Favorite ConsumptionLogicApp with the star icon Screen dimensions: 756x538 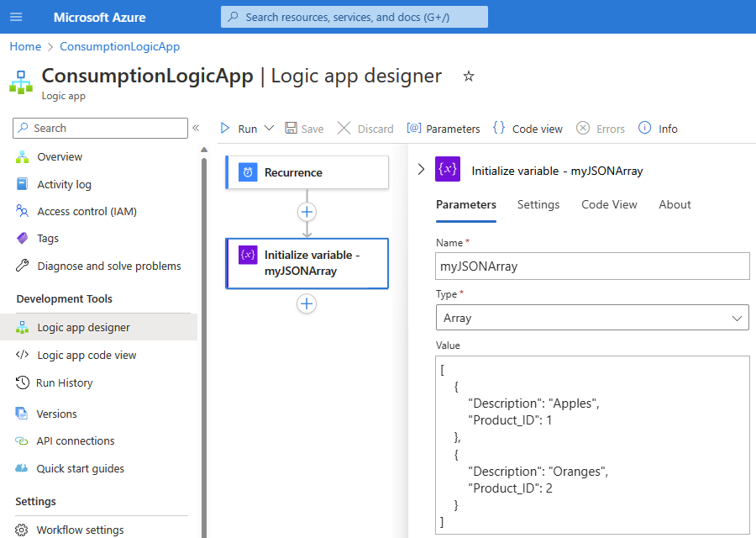coord(468,76)
